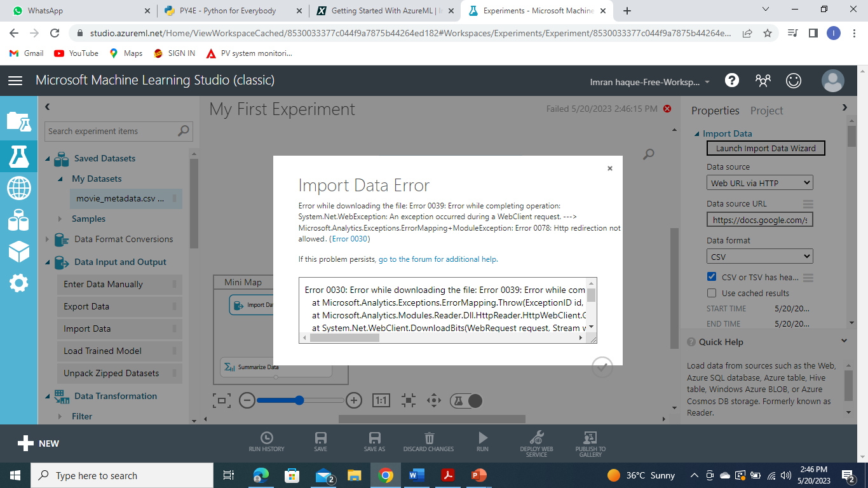Screen dimensions: 868x488
Task: Click the fit to window icon
Action: point(408,400)
